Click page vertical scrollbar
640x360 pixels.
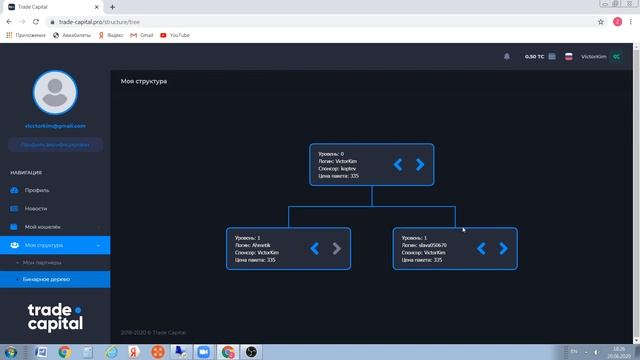click(x=636, y=193)
